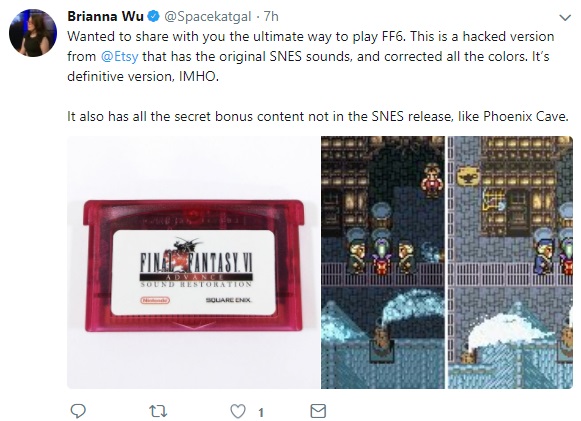Viewport: 581px width, 421px height.
Task: Click the reply speech bubble icon
Action: click(78, 411)
